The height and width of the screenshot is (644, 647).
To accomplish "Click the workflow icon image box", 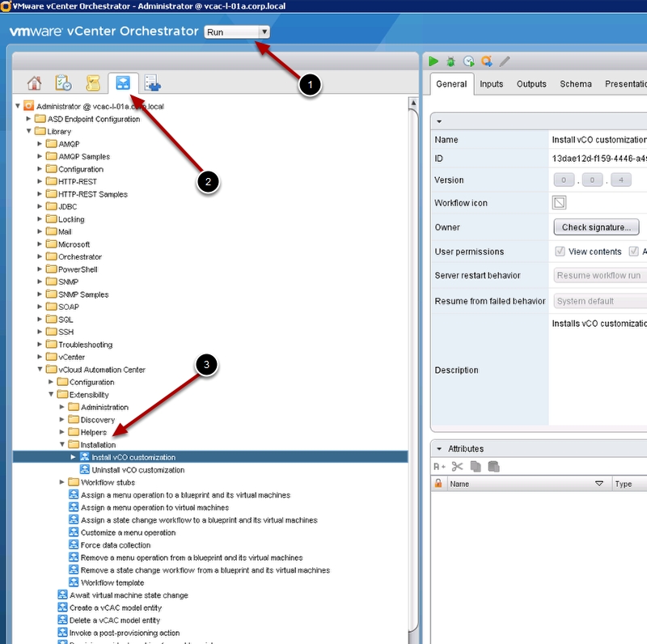I will tap(560, 202).
